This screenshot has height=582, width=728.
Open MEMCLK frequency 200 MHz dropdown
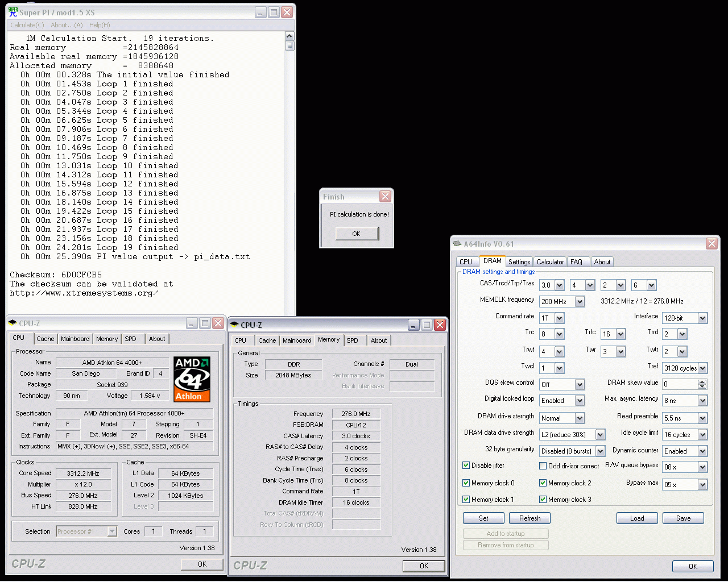580,302
